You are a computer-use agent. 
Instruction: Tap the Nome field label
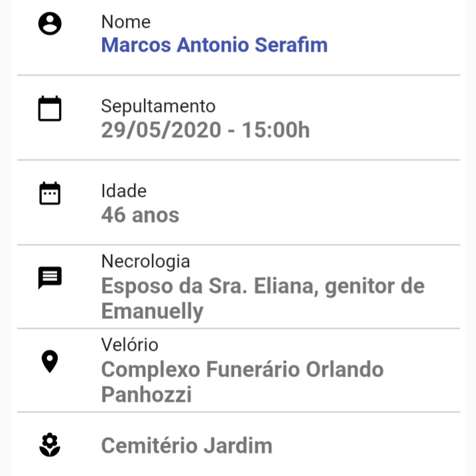coord(126,22)
